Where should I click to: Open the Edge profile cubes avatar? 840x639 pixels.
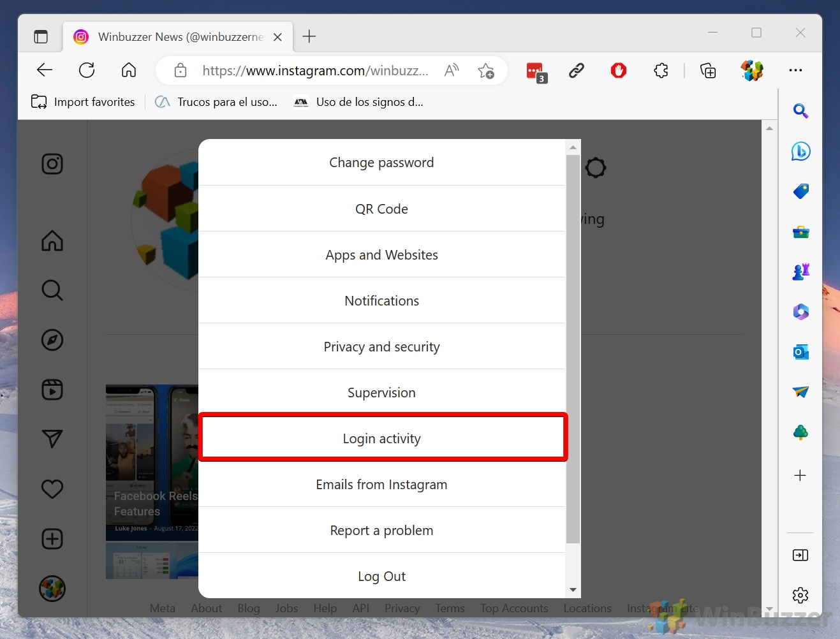click(x=752, y=70)
